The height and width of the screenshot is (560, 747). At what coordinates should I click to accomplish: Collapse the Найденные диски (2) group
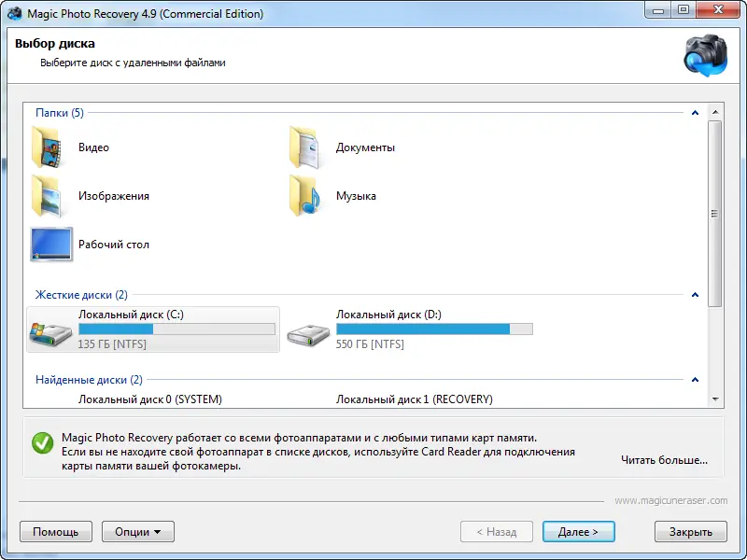695,380
